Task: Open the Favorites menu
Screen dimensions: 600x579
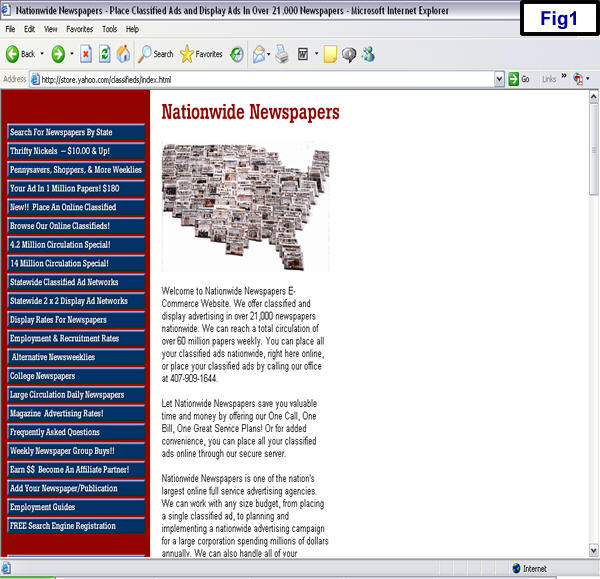Action: [x=80, y=29]
